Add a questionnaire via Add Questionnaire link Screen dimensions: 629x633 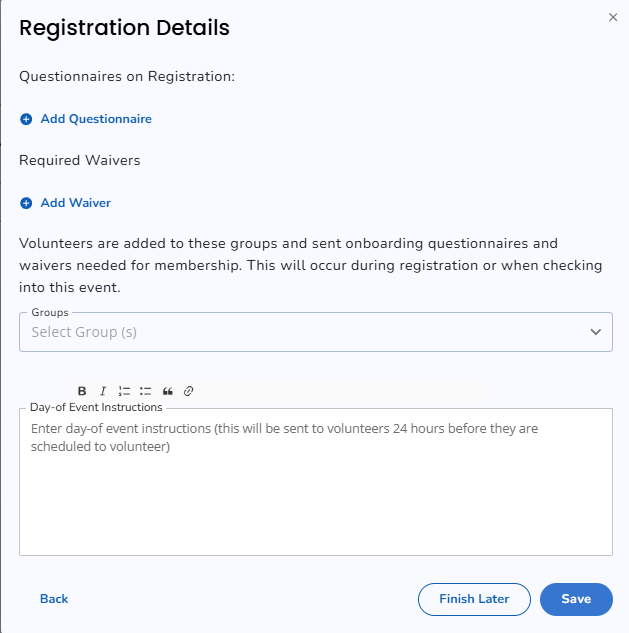click(x=96, y=119)
